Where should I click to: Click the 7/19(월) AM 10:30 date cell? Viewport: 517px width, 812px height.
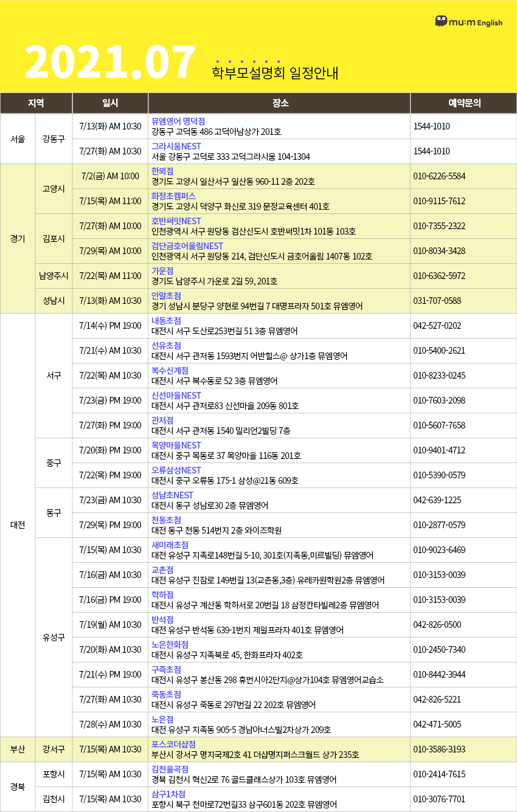pos(110,625)
